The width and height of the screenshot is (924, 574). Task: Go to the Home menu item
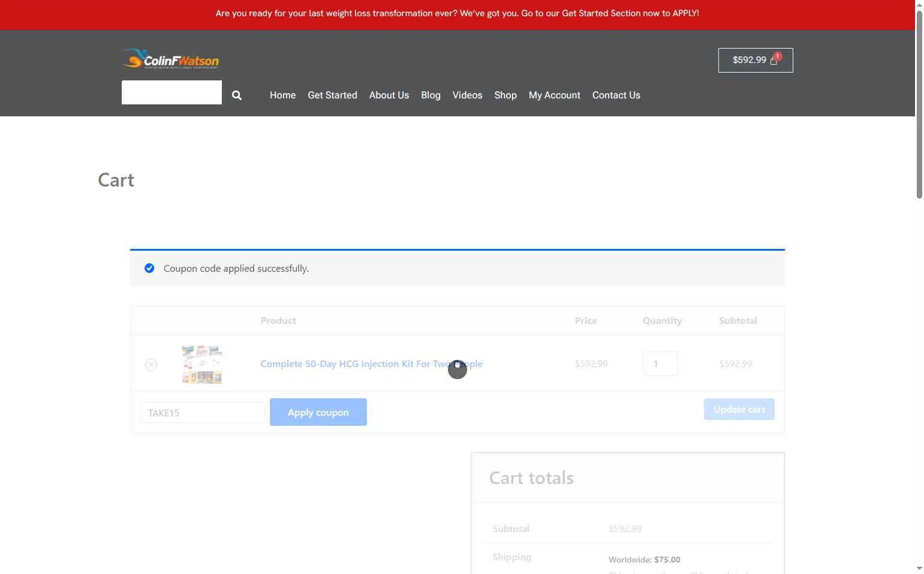(282, 95)
